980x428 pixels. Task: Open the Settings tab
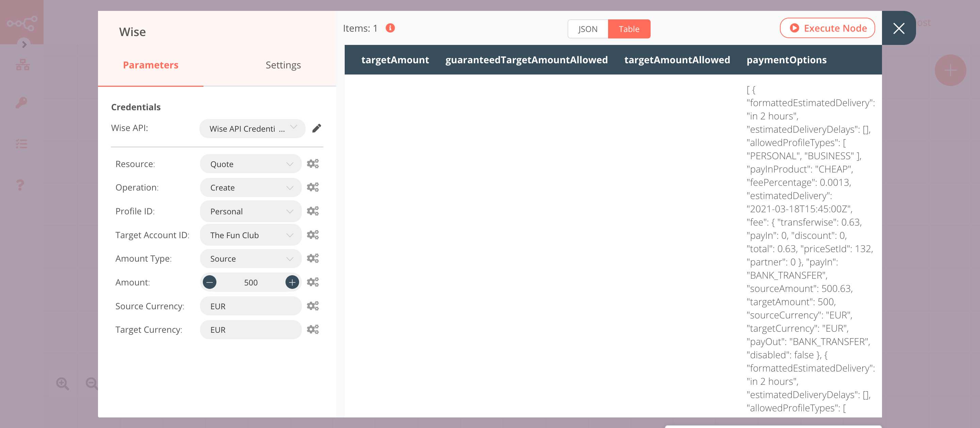click(x=282, y=65)
